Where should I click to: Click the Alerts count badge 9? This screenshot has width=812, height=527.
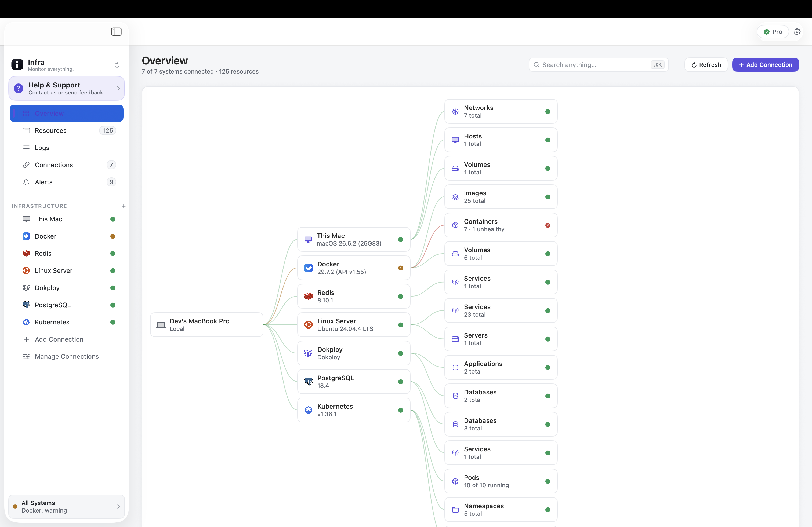click(111, 182)
